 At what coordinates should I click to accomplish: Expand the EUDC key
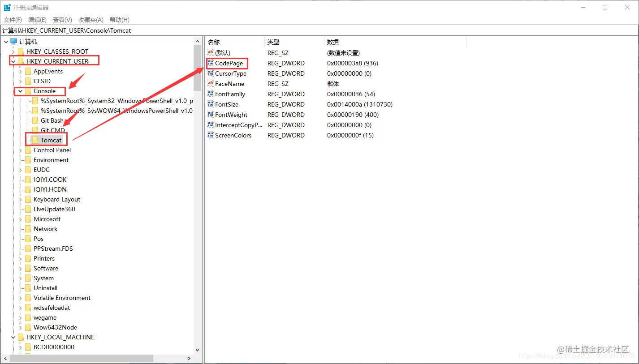[20, 170]
